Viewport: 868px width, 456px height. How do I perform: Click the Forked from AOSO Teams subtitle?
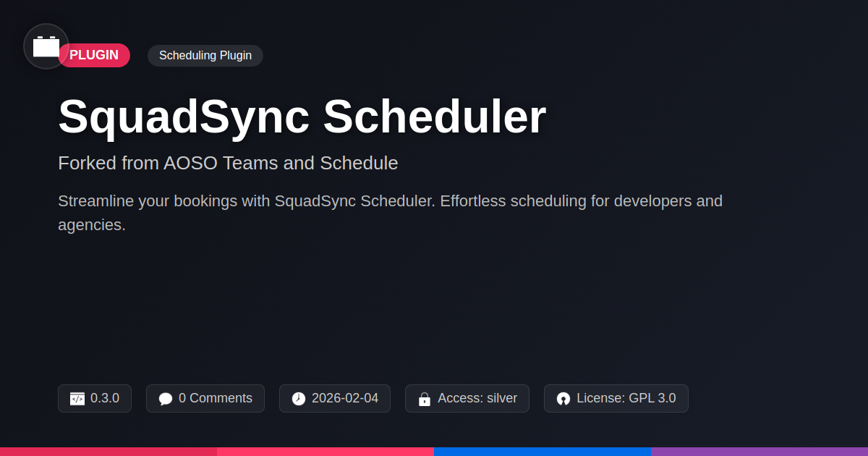tap(228, 163)
